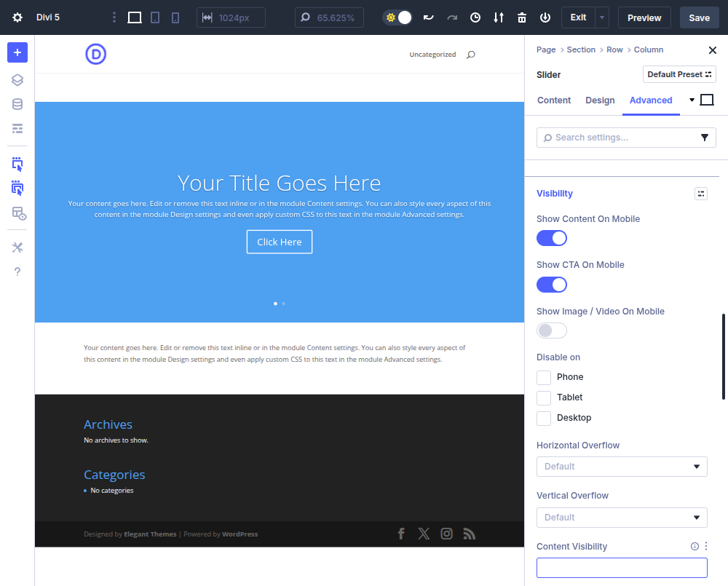Viewport: 728px width, 586px height.
Task: Open the X social footer icon
Action: coord(424,534)
